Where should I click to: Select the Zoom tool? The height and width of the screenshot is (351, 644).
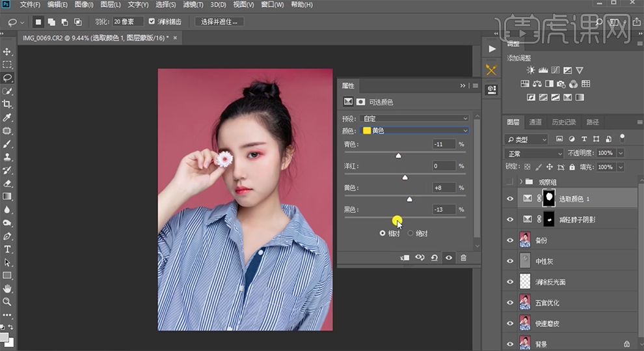[7, 302]
